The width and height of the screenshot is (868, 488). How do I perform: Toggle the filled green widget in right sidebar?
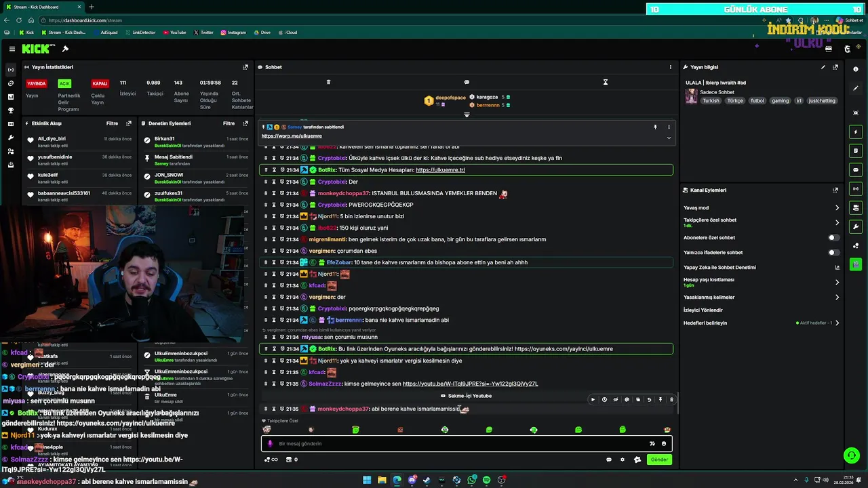coord(856,264)
